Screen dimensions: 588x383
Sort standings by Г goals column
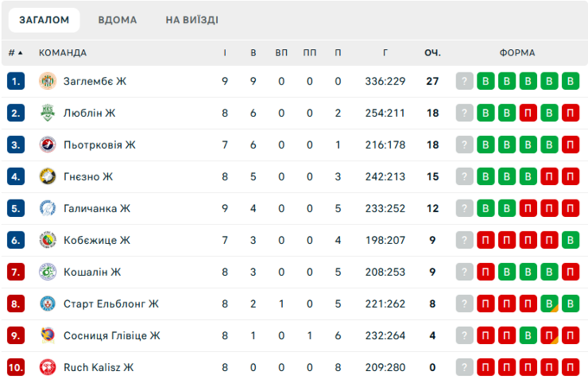385,53
